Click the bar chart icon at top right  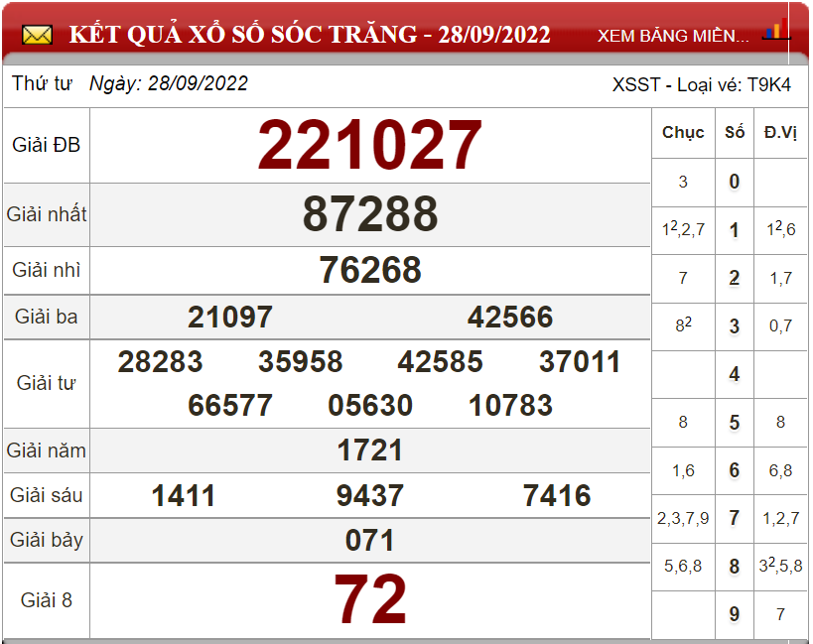[775, 30]
